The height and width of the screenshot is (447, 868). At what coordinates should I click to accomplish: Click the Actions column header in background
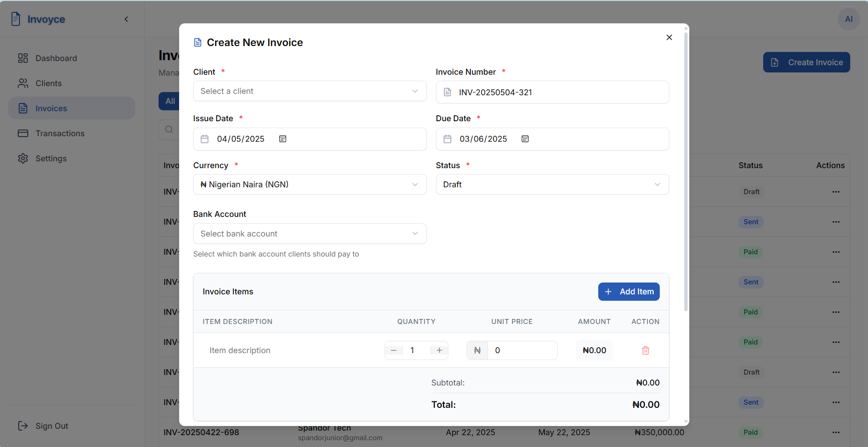coord(830,165)
